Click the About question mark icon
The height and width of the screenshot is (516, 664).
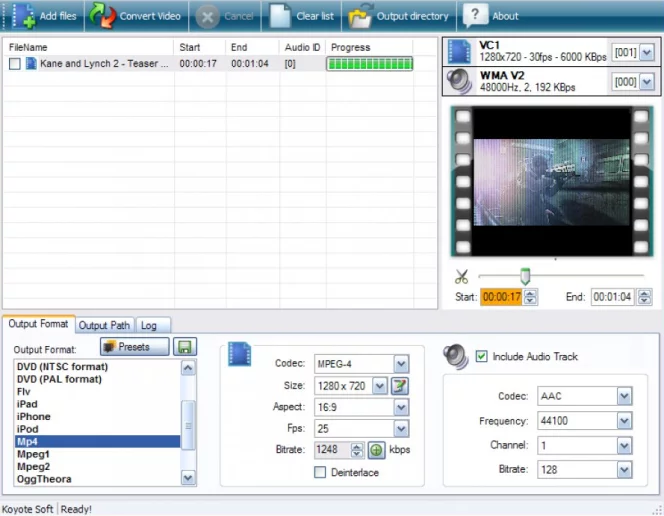coord(475,16)
